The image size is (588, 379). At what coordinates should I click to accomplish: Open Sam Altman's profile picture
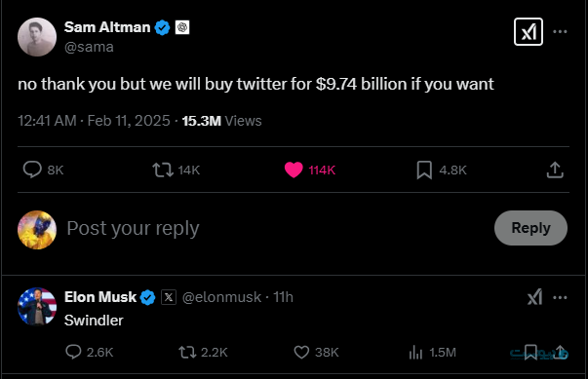(37, 37)
